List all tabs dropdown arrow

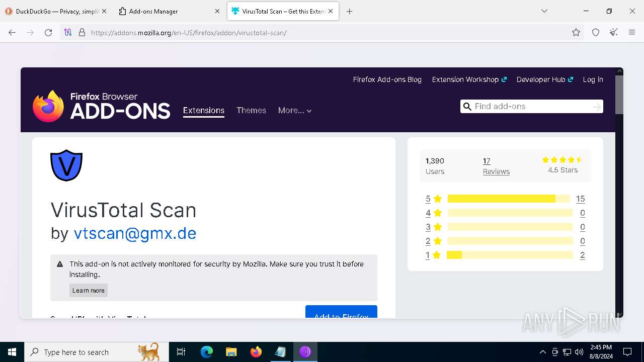(x=544, y=11)
